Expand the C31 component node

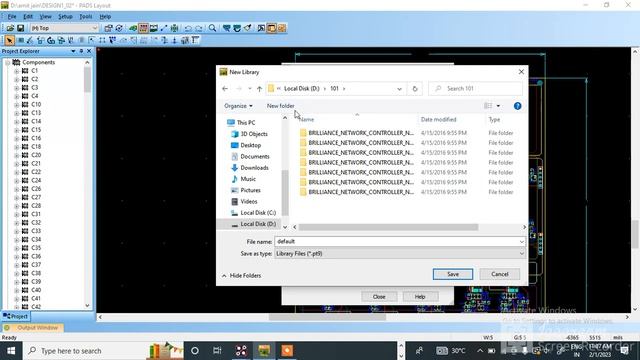tap(16, 214)
